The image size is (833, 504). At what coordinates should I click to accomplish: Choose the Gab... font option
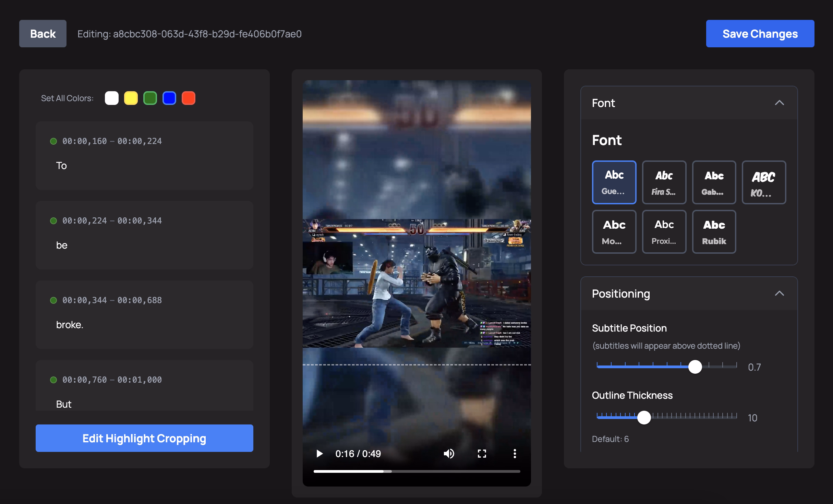(714, 182)
